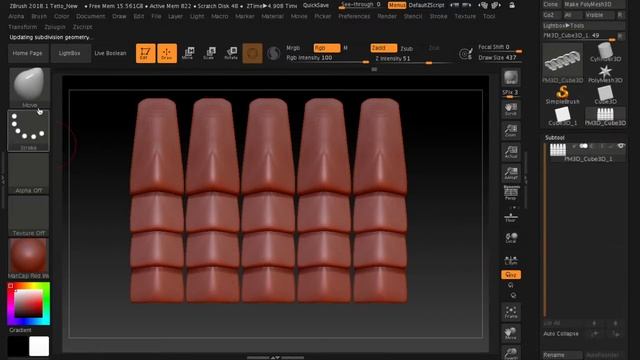This screenshot has height=360, width=640.
Task: Open the Material menu
Action: pyautogui.click(x=272, y=16)
